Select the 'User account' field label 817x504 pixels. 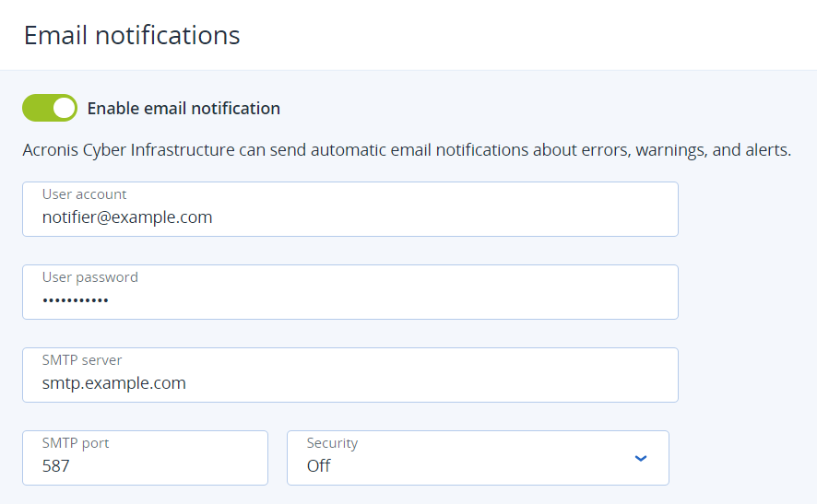[85, 194]
